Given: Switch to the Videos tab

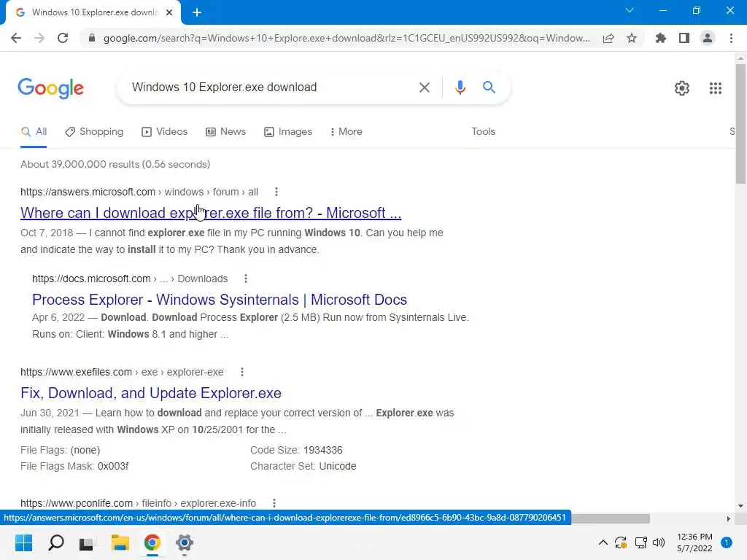Looking at the screenshot, I should [165, 132].
